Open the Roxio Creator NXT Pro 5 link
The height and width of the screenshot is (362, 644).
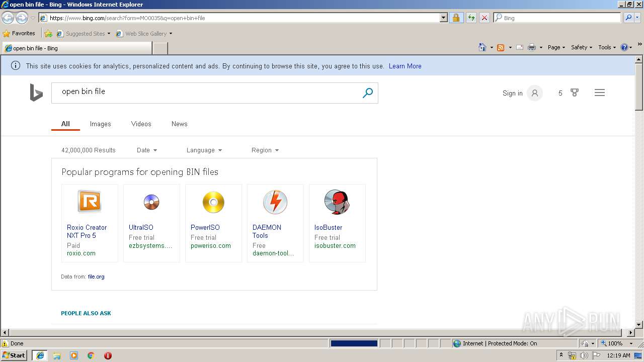[87, 231]
